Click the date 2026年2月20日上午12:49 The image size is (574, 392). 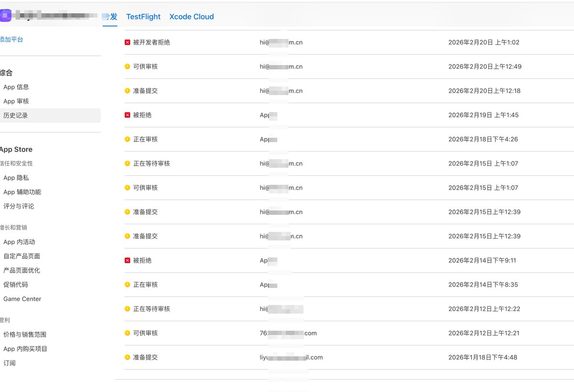[x=485, y=66]
